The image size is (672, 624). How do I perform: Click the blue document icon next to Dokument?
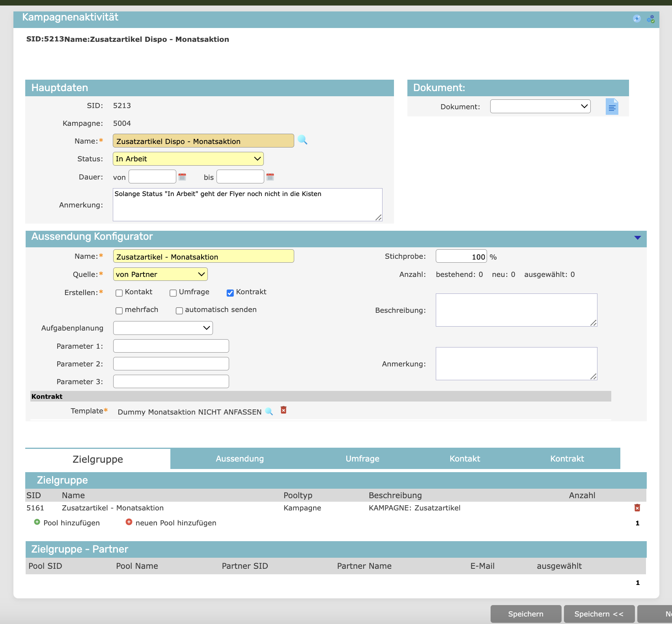(x=612, y=107)
